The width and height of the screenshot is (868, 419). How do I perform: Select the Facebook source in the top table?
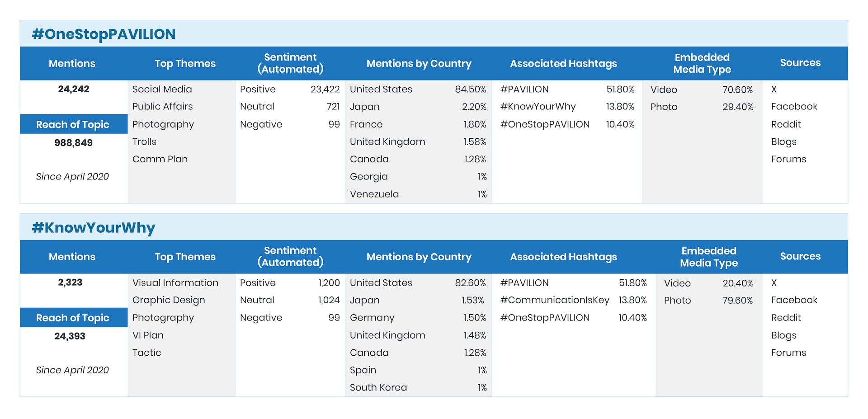(x=794, y=106)
